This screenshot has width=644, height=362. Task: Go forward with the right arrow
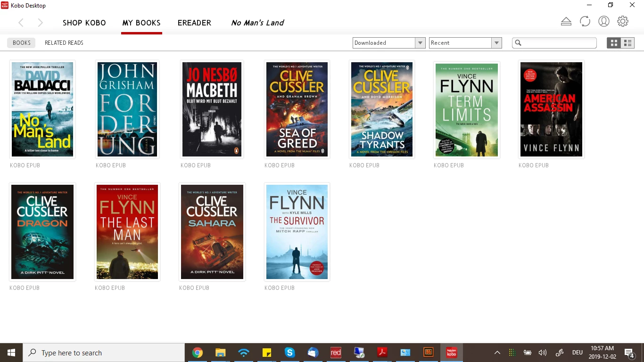41,23
